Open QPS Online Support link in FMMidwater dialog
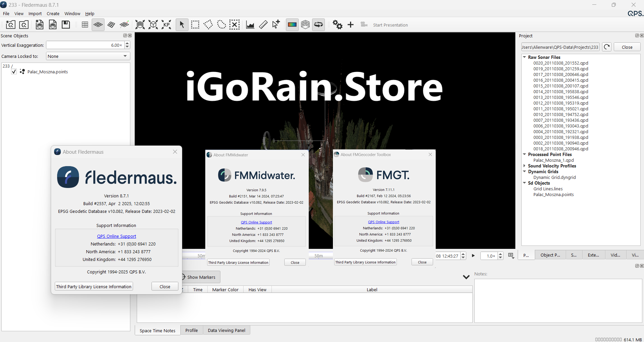The width and height of the screenshot is (644, 342). pyautogui.click(x=256, y=222)
